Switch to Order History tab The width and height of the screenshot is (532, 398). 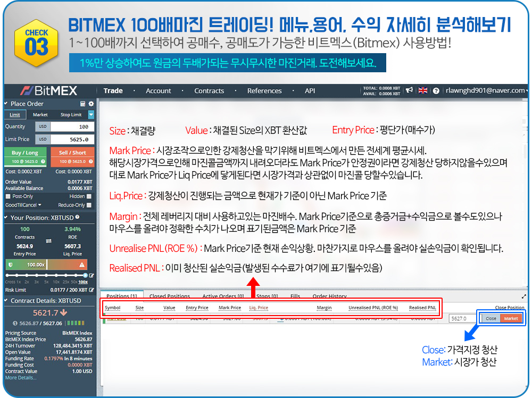[x=329, y=296]
